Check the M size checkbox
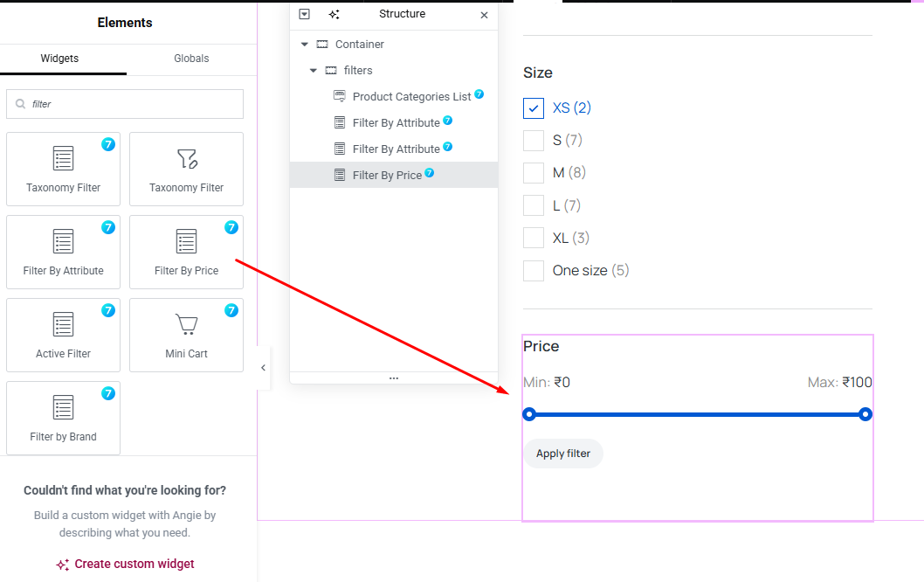The image size is (924, 582). pos(534,173)
